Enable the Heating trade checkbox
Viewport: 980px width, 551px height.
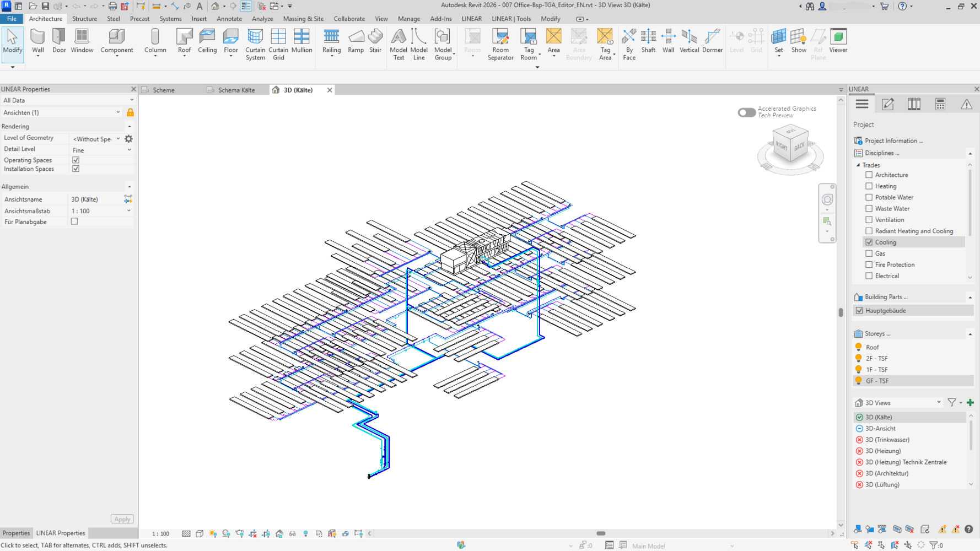point(869,186)
